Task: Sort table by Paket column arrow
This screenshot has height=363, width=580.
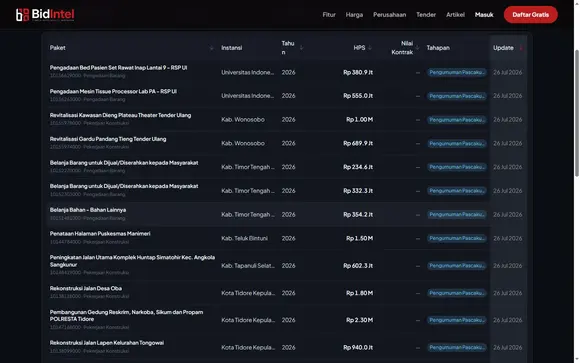Action: (212, 48)
